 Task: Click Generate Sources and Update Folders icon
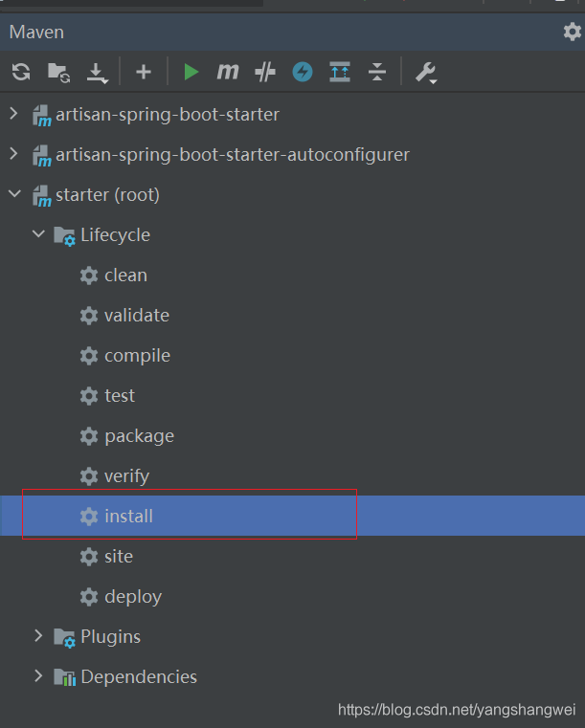point(58,72)
